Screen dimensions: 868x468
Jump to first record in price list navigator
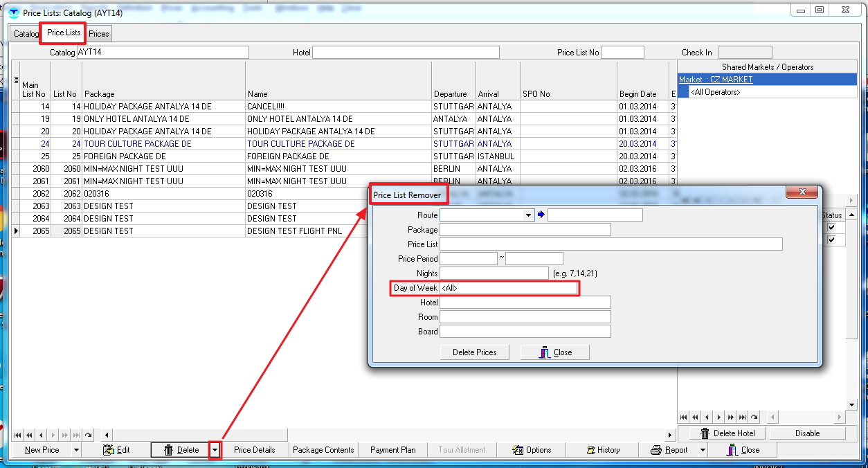pyautogui.click(x=17, y=435)
